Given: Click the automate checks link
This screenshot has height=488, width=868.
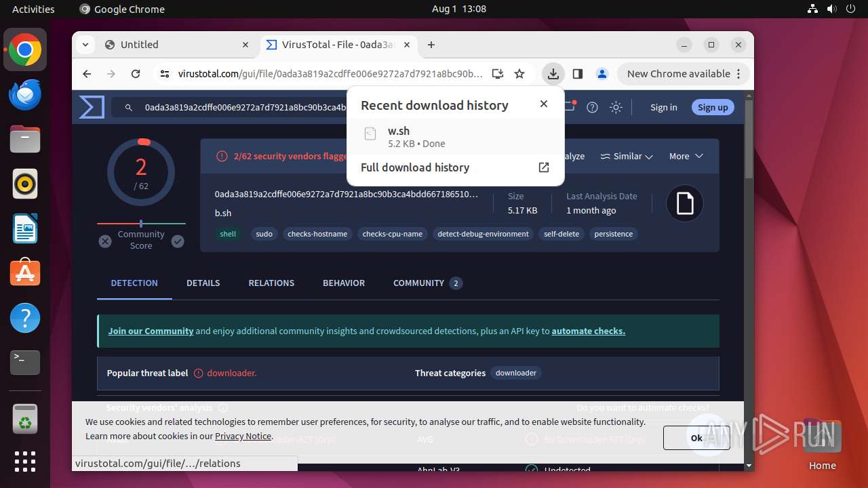Looking at the screenshot, I should (x=589, y=331).
